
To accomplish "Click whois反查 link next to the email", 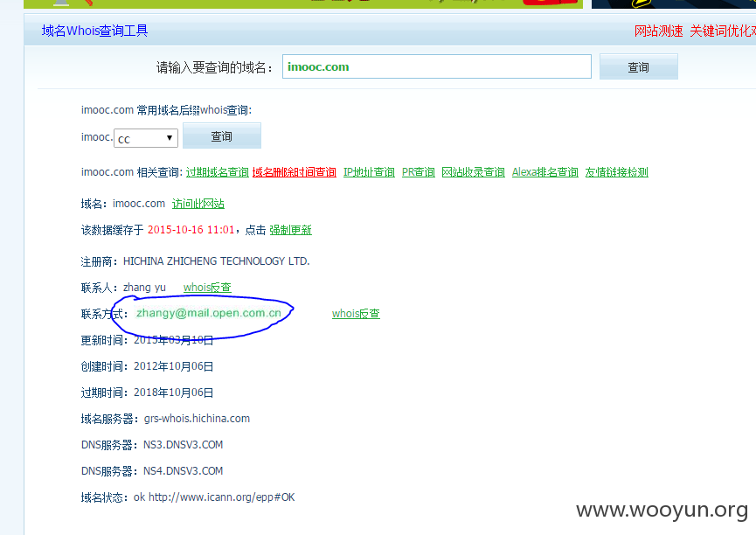I will (x=356, y=313).
